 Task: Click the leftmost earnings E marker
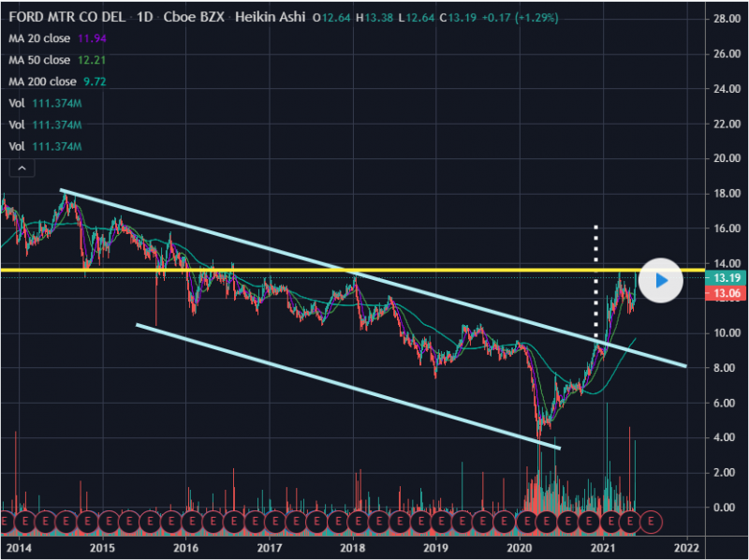coord(7,520)
